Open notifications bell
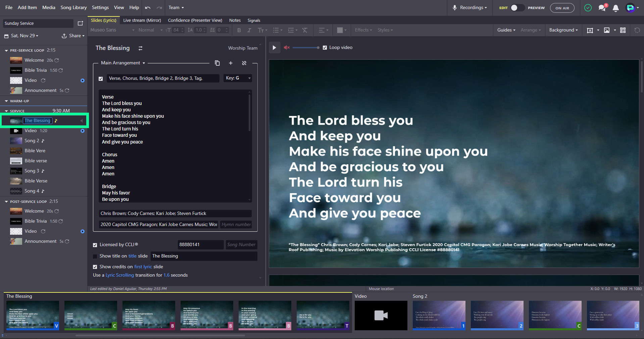 [615, 8]
